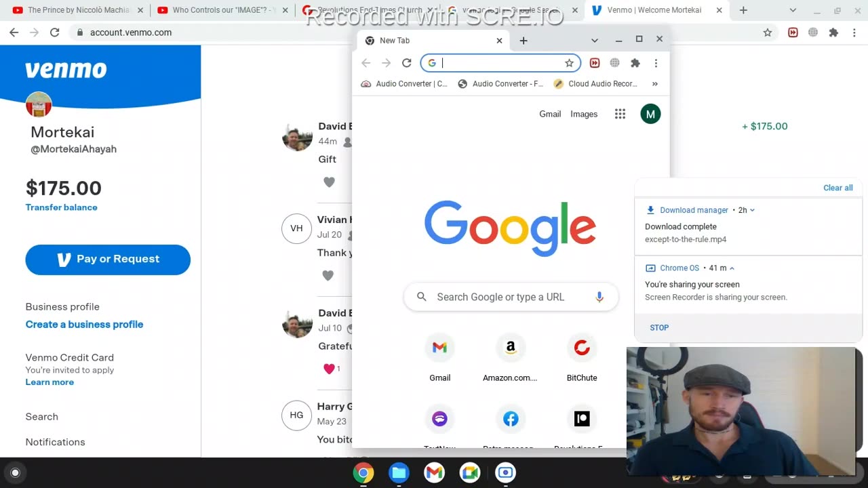Image resolution: width=868 pixels, height=488 pixels.
Task: Click Pay or Request button
Action: point(108,260)
